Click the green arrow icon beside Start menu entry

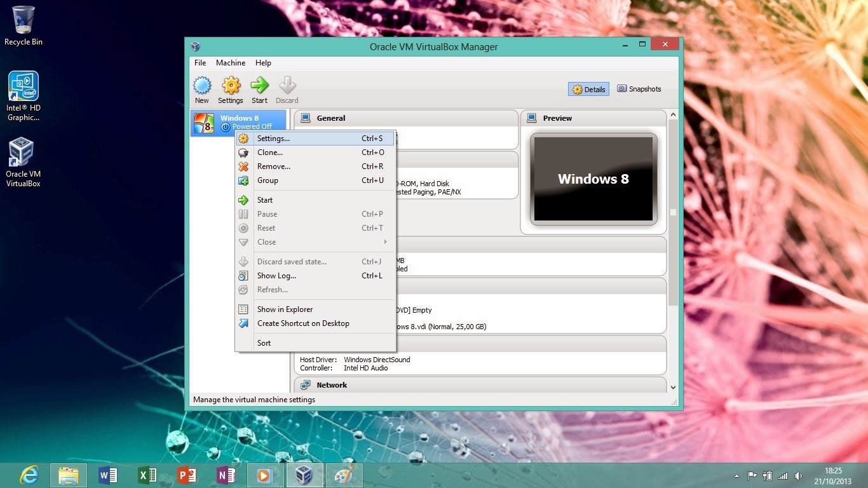(x=243, y=200)
